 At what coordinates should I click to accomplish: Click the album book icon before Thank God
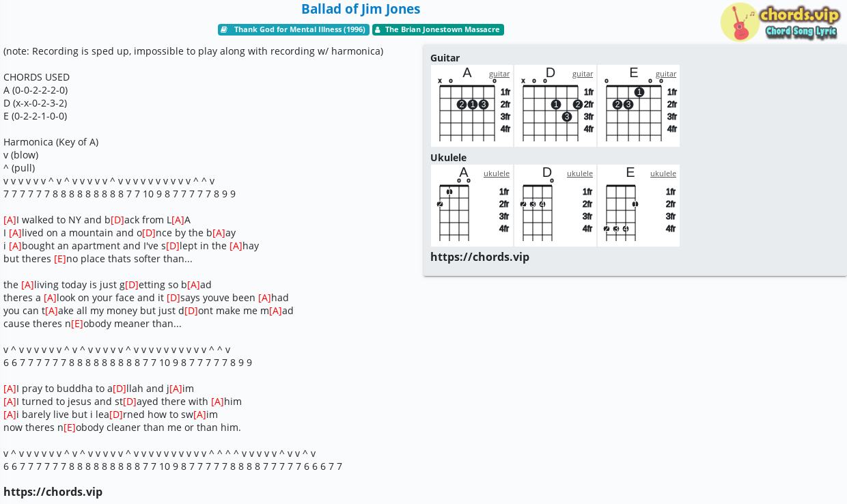223,30
